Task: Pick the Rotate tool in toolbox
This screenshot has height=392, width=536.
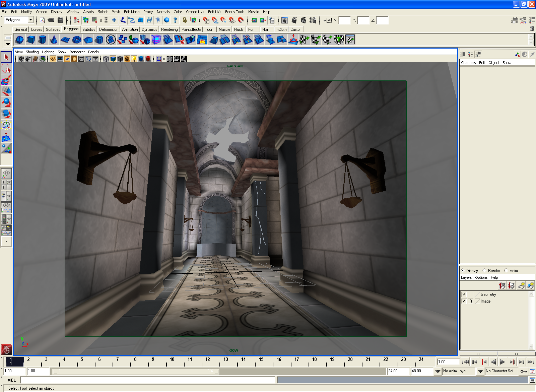Action: [6, 103]
